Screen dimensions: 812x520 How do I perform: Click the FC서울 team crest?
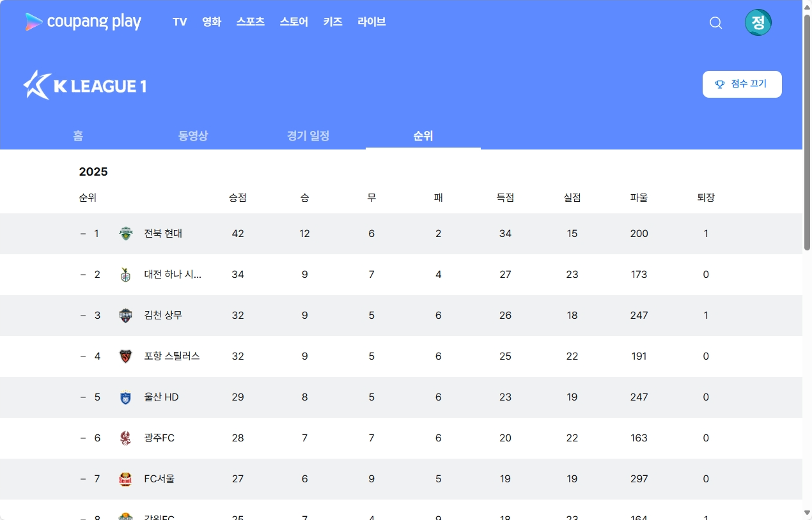tap(126, 479)
